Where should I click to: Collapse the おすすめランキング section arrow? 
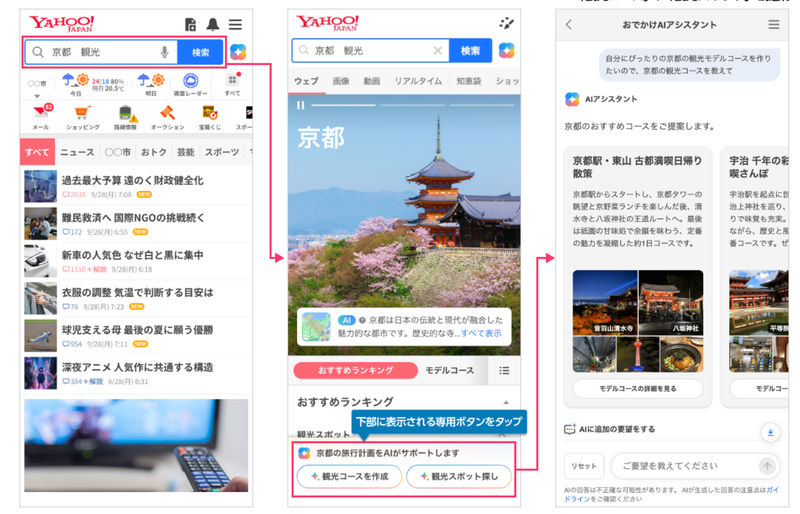(x=506, y=402)
